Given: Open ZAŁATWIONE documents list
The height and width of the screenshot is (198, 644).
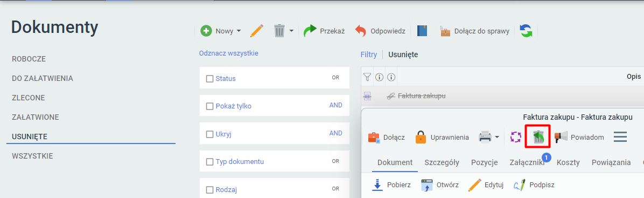Looking at the screenshot, I should click(x=36, y=117).
